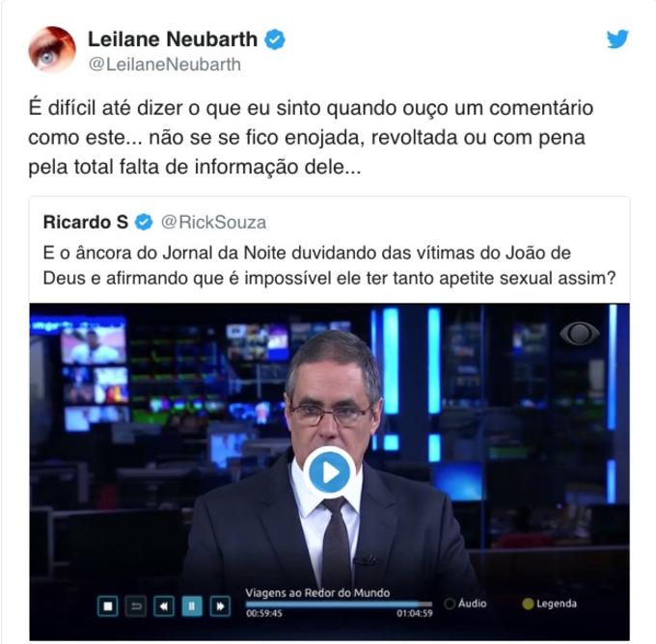Click Leilane Neubarth's verified badge

coord(274,40)
